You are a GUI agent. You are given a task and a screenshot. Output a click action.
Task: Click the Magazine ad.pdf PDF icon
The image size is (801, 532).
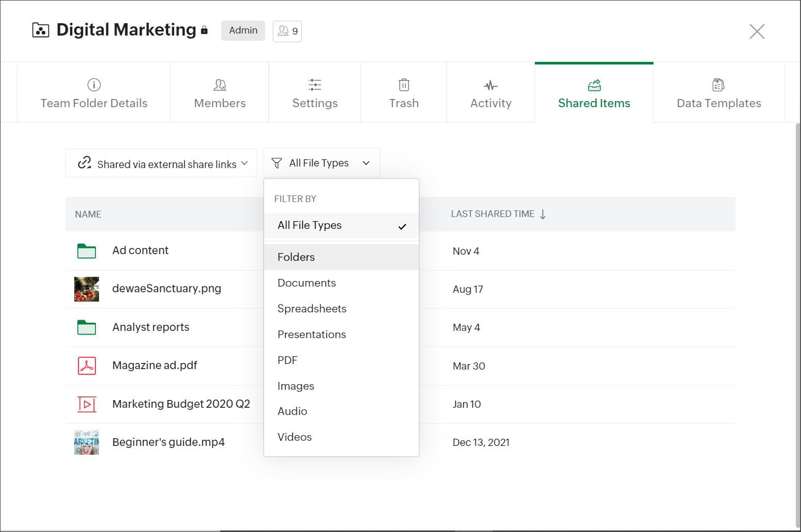(87, 366)
